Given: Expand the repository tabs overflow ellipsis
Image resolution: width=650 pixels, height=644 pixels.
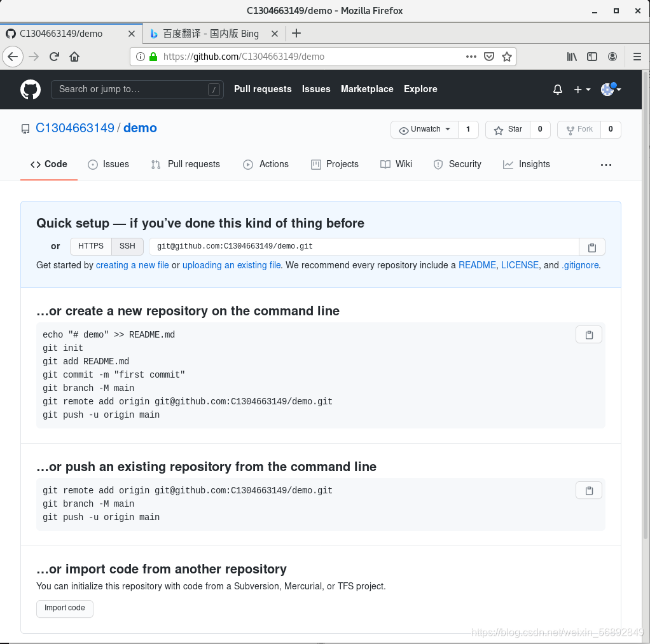Looking at the screenshot, I should (606, 165).
